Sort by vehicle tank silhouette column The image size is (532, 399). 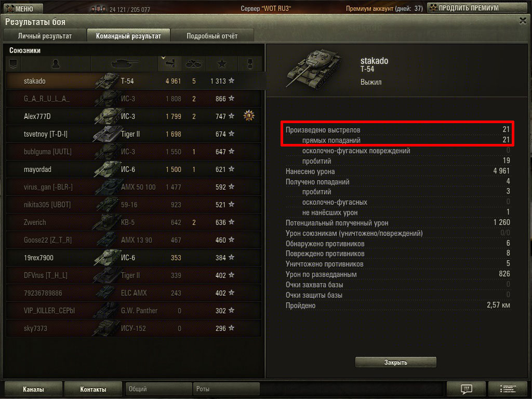[125, 63]
